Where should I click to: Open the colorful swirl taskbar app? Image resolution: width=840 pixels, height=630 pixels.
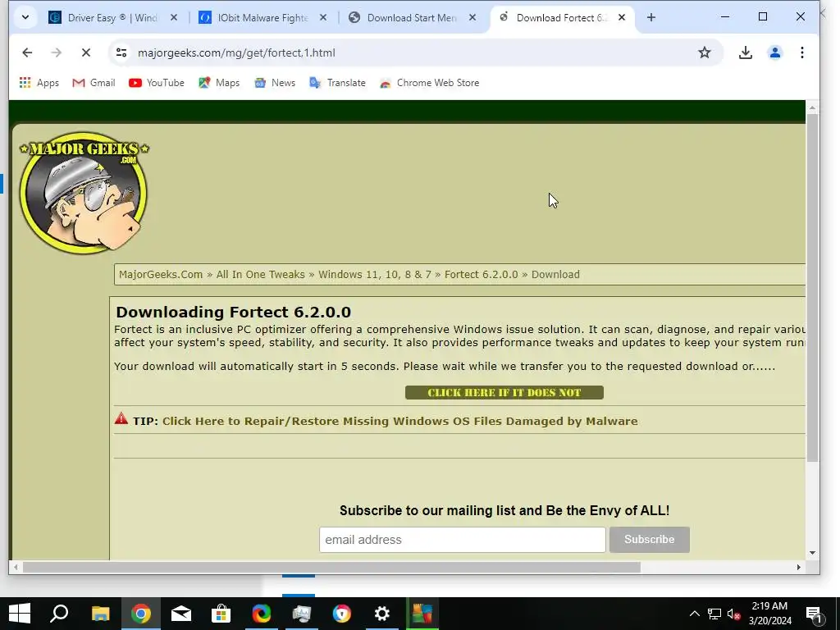(x=262, y=614)
